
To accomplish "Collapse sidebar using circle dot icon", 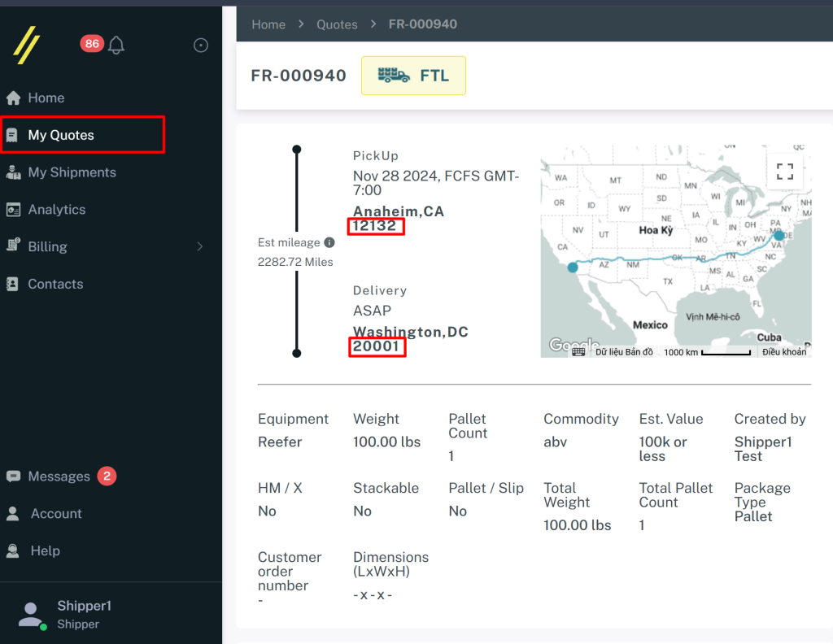I will (x=201, y=45).
